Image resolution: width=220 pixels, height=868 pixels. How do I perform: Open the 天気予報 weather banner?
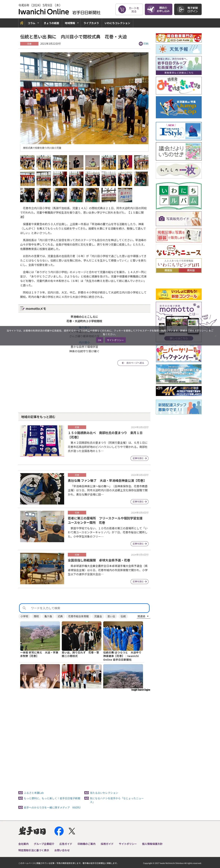[179, 49]
